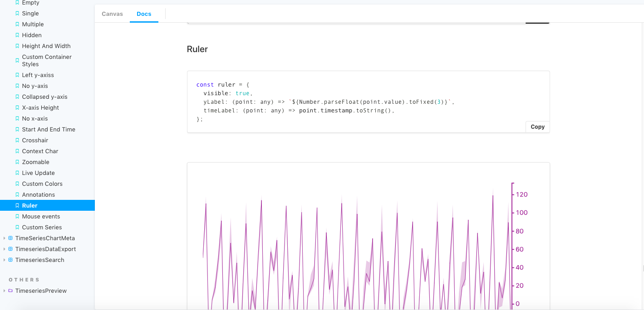This screenshot has width=644, height=310.
Task: Click the Annotations bookmark icon
Action: pyautogui.click(x=17, y=194)
